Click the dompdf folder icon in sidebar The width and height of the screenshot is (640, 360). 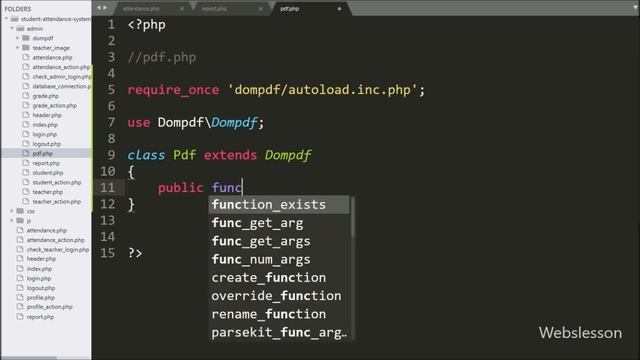[26, 38]
